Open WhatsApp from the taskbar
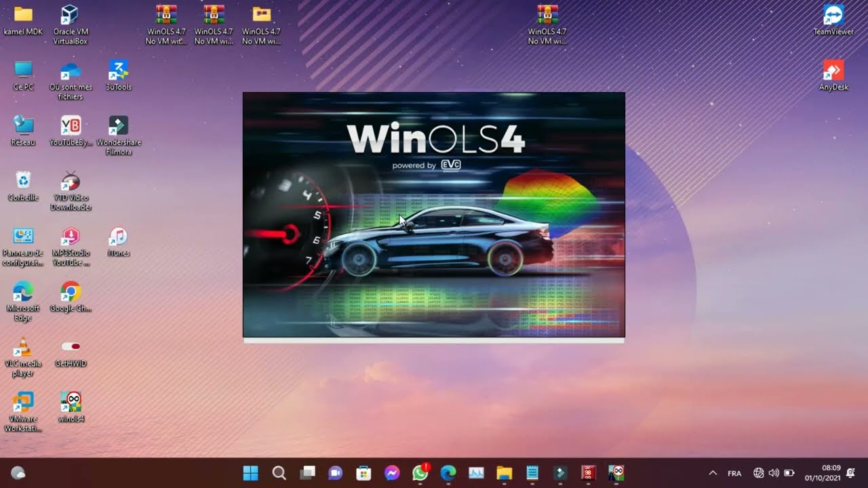Viewport: 868px width, 488px height. tap(420, 472)
